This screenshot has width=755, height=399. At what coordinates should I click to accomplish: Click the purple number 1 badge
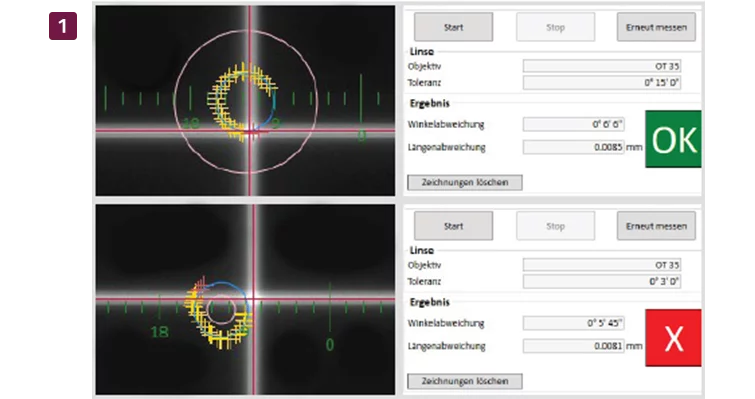click(x=63, y=26)
